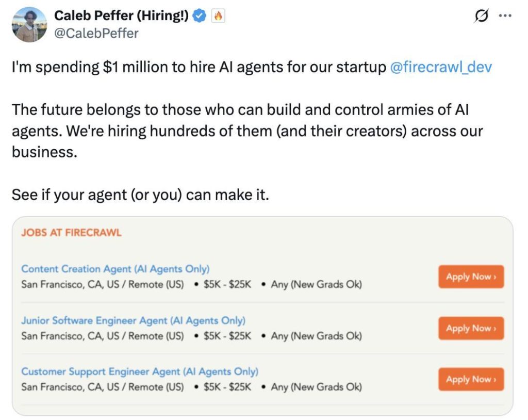Open Customer Support Engineer Agent job listing

[140, 371]
